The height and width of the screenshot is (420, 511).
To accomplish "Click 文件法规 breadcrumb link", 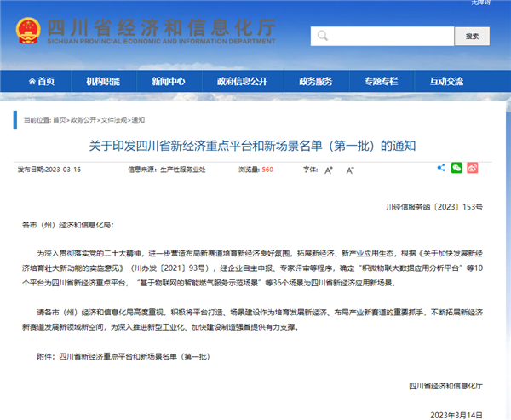I will [x=114, y=120].
